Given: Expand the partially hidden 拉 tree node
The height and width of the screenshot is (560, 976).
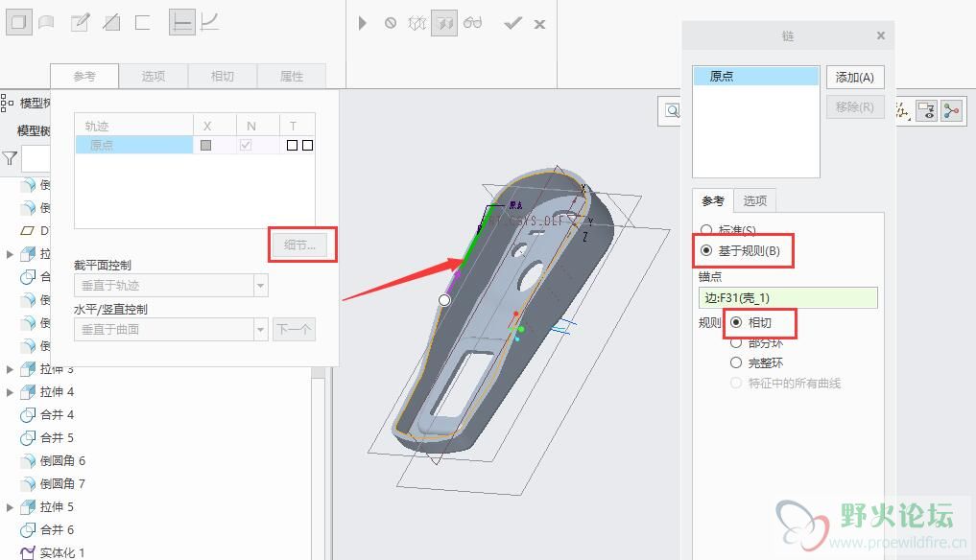Looking at the screenshot, I should (x=10, y=254).
